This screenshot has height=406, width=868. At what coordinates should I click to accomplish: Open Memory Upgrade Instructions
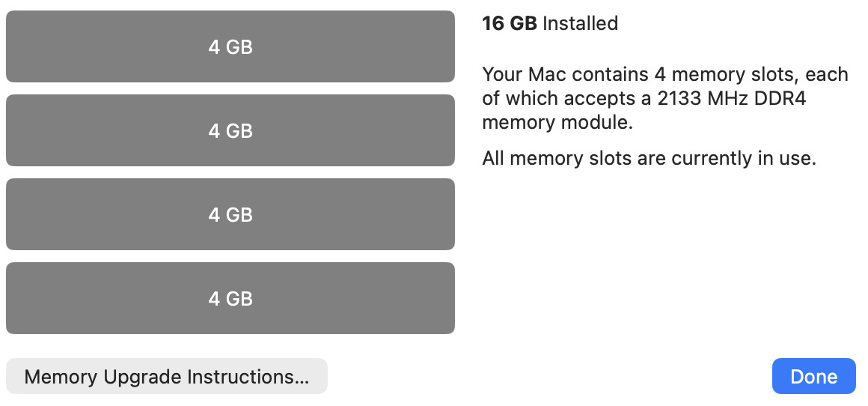pos(166,376)
